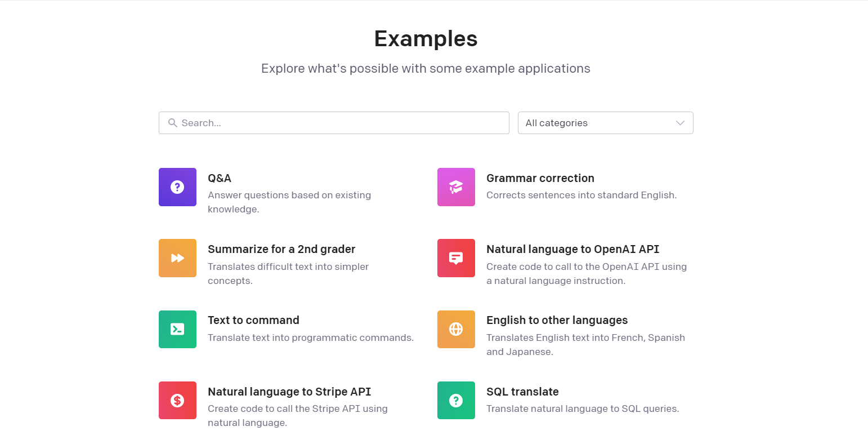The width and height of the screenshot is (868, 444).
Task: Open the red dollar Stripe API icon
Action: click(x=177, y=401)
